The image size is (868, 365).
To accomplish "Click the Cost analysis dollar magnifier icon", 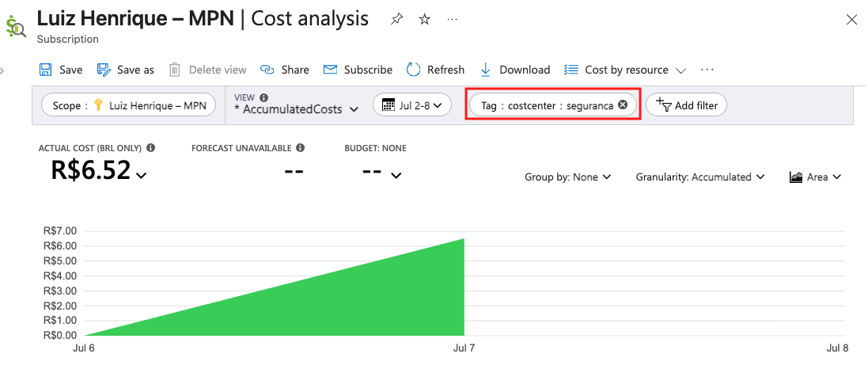I will pos(16,26).
